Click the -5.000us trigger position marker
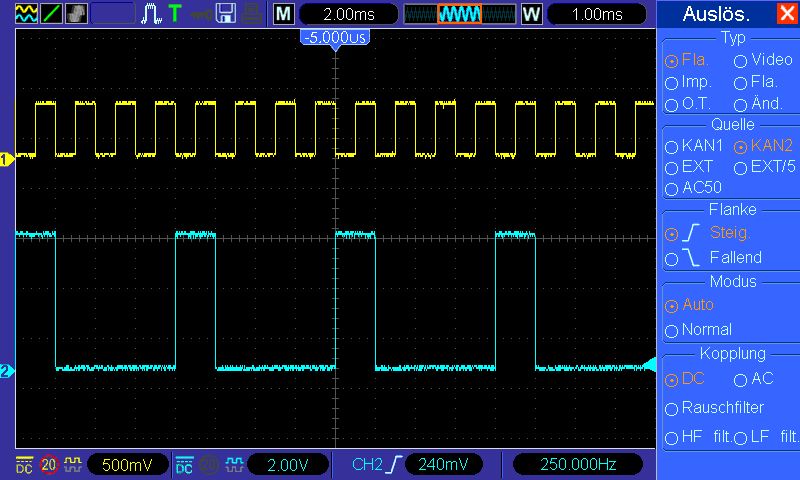This screenshot has width=800, height=480. pos(335,38)
